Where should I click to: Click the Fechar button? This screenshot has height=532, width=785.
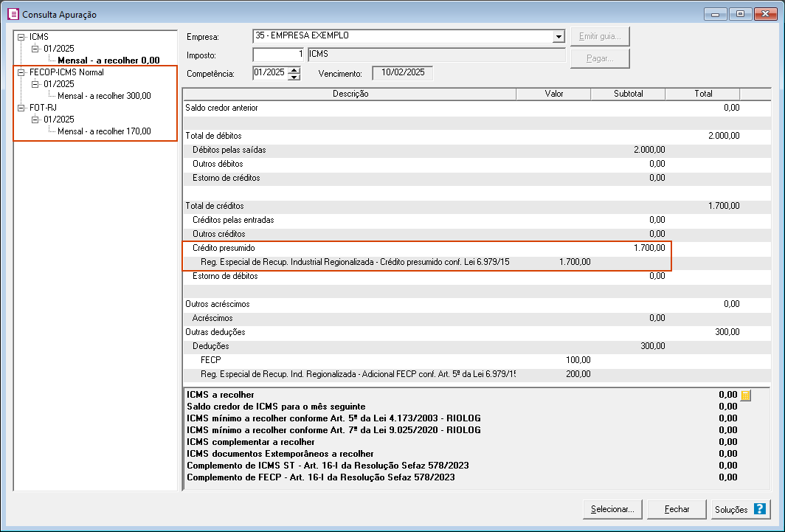(x=677, y=509)
